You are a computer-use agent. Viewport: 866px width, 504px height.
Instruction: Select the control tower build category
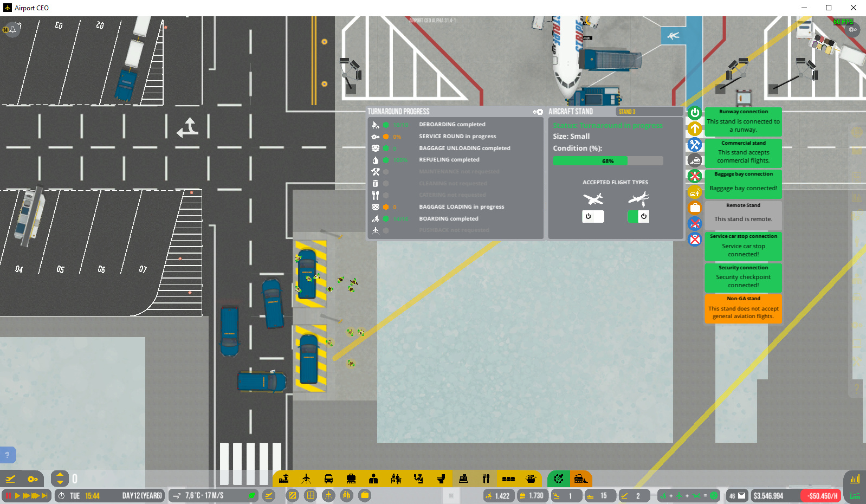283,479
